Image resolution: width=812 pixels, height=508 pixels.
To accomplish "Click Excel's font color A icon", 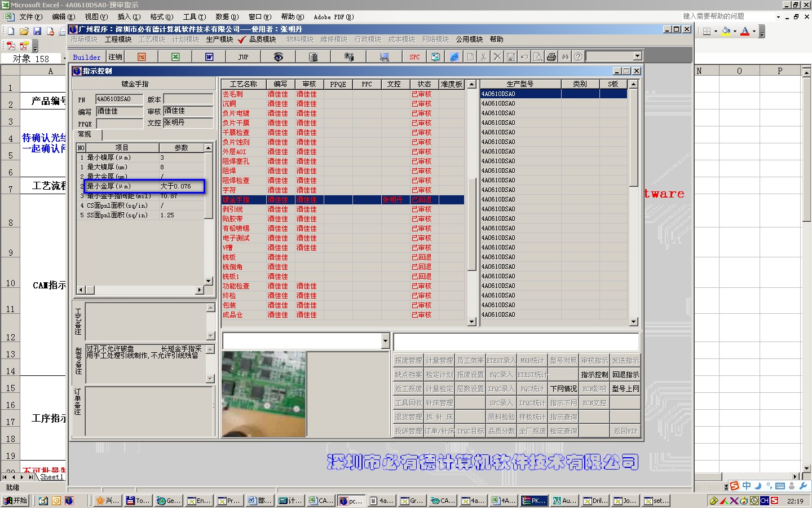I will pyautogui.click(x=745, y=32).
